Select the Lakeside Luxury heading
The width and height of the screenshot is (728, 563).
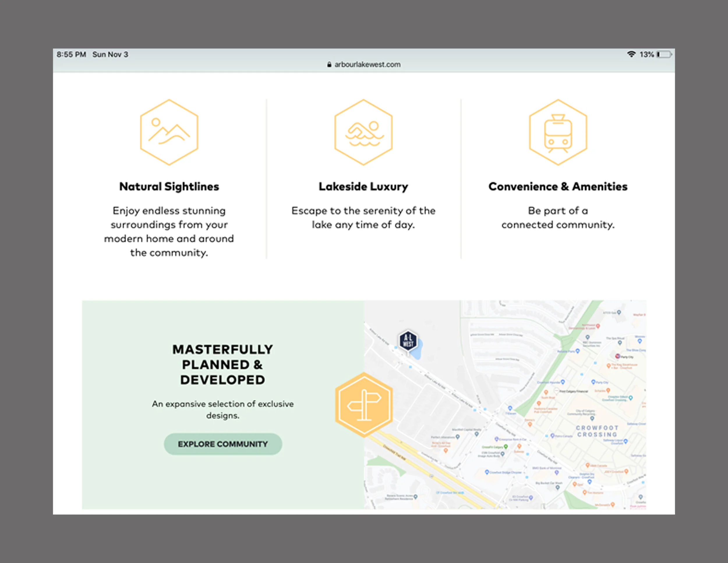[363, 187]
